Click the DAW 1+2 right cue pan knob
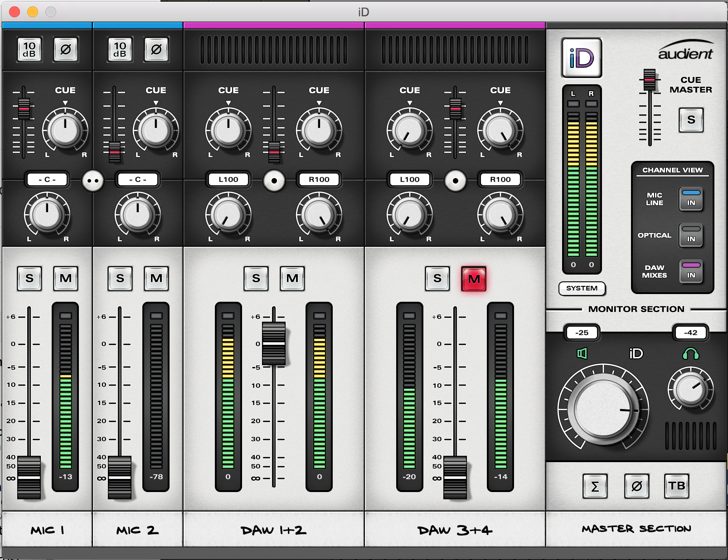728x560 pixels. pos(319,130)
